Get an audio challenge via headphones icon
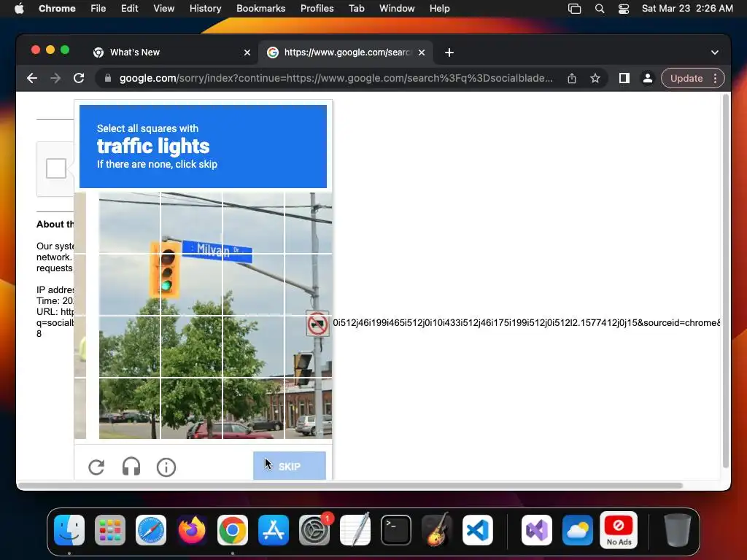Viewport: 747px width, 560px height. 131,467
